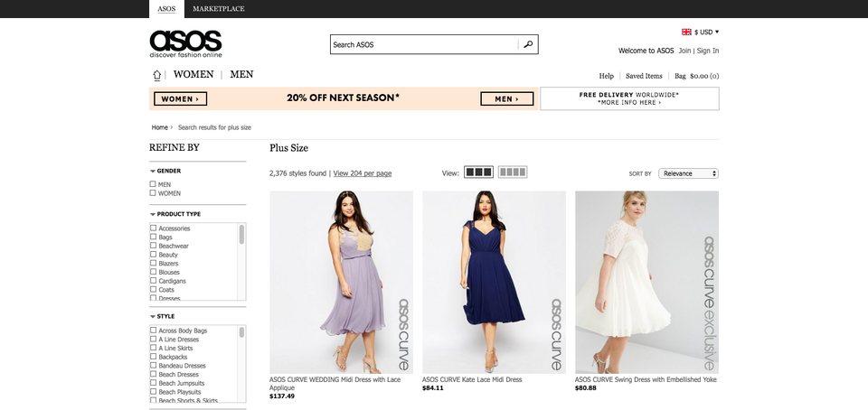
Task: Check the Beauty product type
Action: (154, 254)
